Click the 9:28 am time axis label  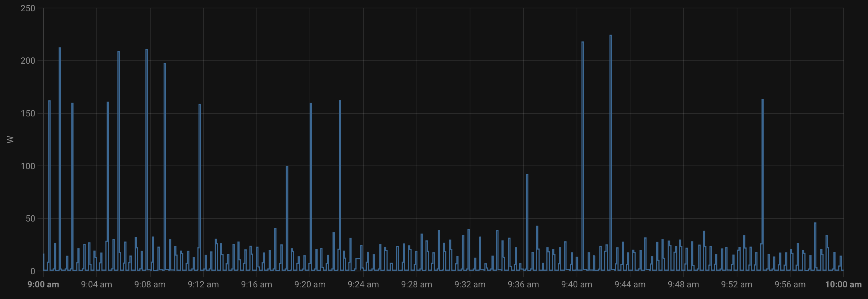pos(417,284)
